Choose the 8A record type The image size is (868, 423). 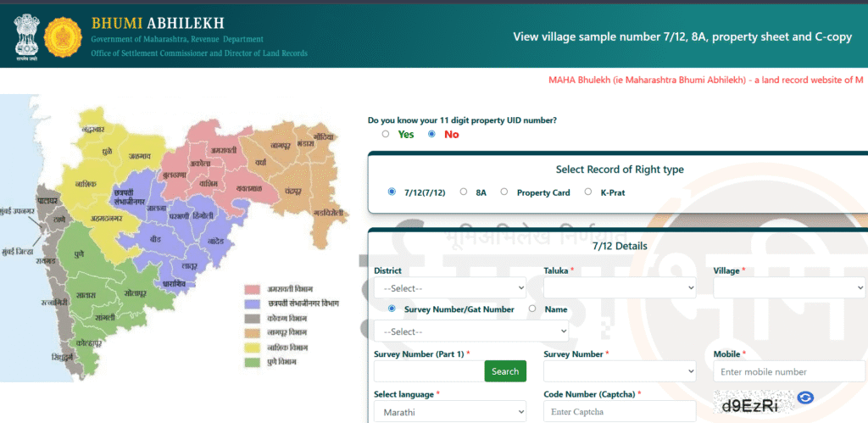pyautogui.click(x=464, y=192)
